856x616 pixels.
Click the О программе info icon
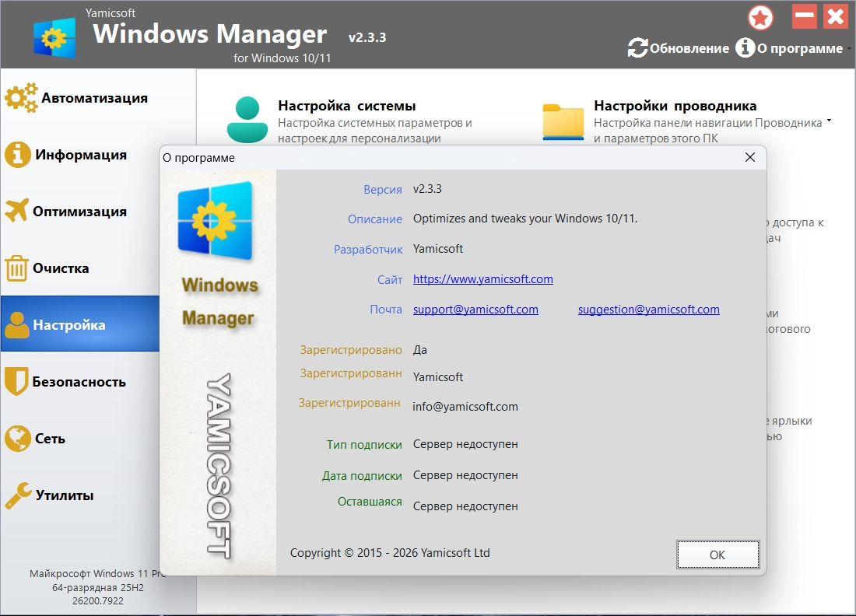[745, 48]
